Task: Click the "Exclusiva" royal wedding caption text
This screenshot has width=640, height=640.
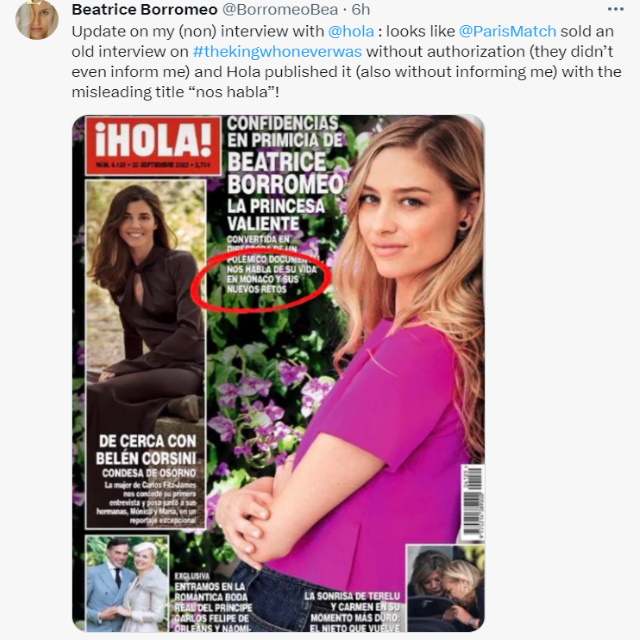Action: tap(212, 602)
